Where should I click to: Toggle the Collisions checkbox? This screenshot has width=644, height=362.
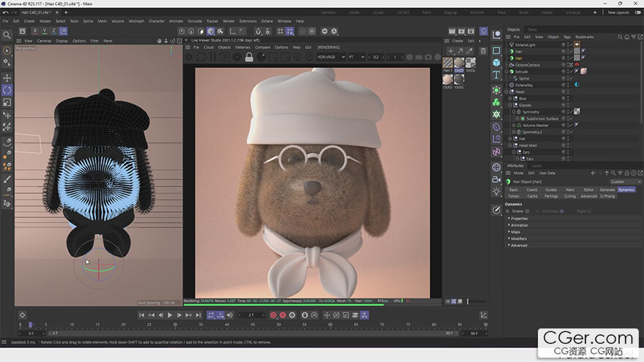(562, 211)
